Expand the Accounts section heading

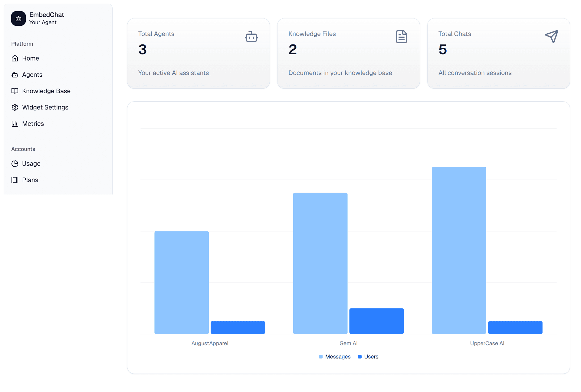[x=23, y=149]
